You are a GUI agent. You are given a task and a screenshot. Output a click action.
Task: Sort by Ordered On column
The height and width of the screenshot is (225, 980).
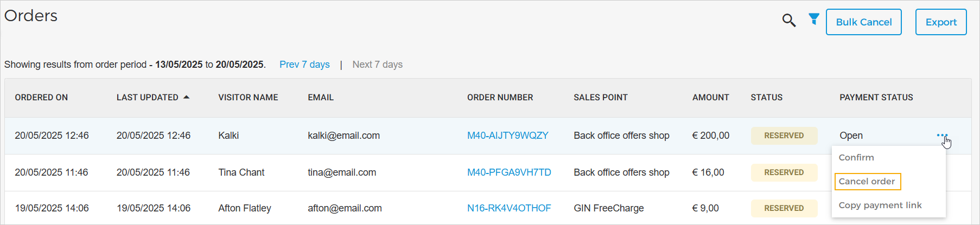[41, 98]
